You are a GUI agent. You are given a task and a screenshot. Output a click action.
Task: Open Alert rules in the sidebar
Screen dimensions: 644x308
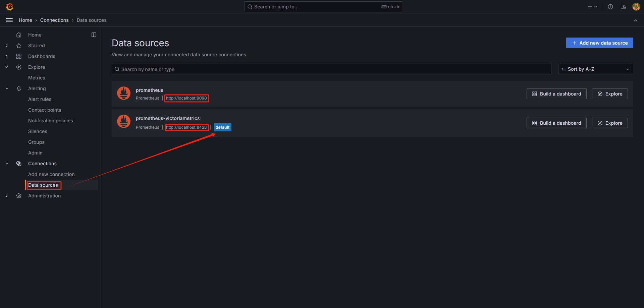40,99
